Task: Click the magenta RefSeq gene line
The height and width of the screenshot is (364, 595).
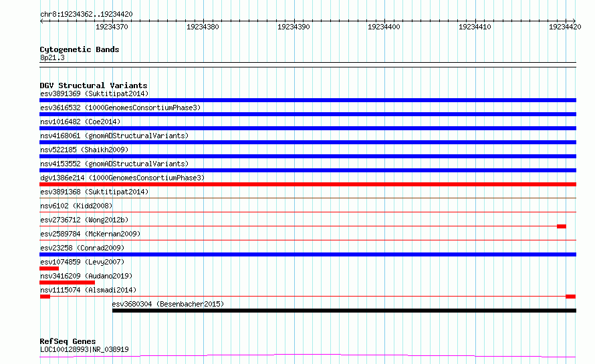Action: 308,355
